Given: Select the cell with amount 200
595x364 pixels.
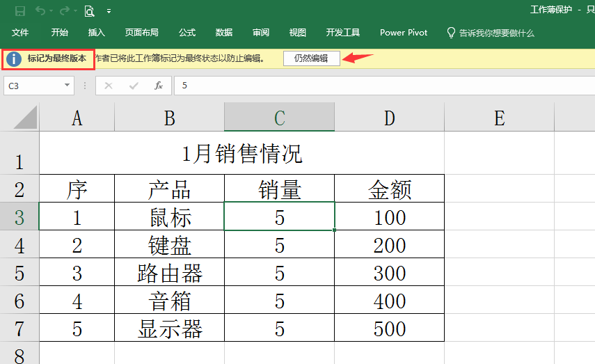Looking at the screenshot, I should 389,244.
